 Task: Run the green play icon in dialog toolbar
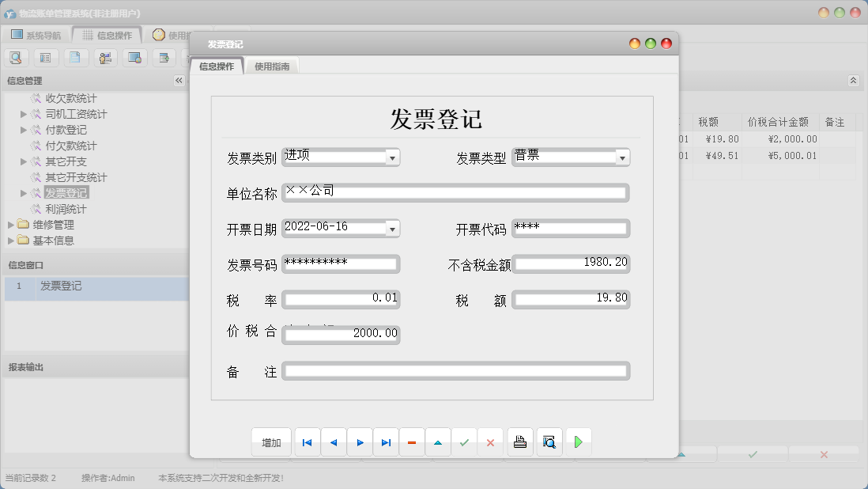pos(578,442)
